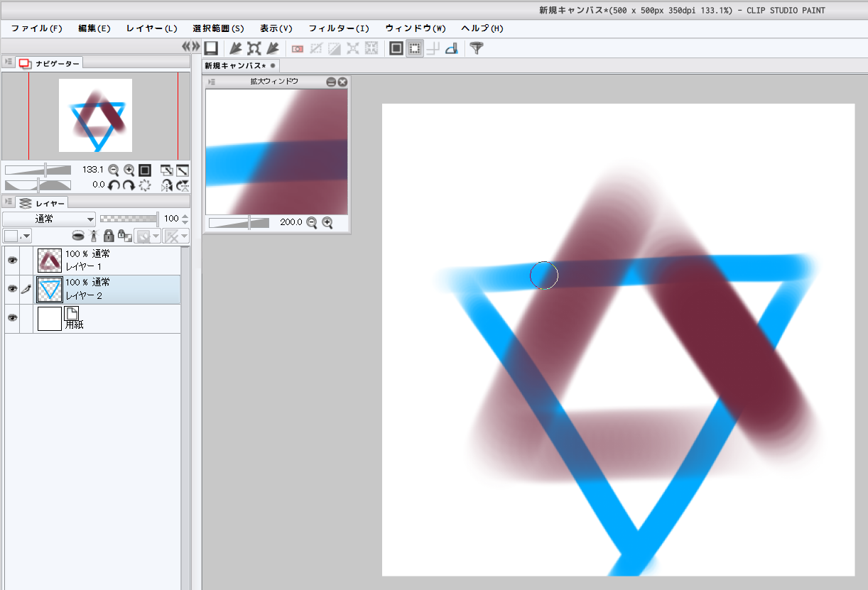Click the third arrow icon in command bar
868x590 pixels.
[x=272, y=48]
